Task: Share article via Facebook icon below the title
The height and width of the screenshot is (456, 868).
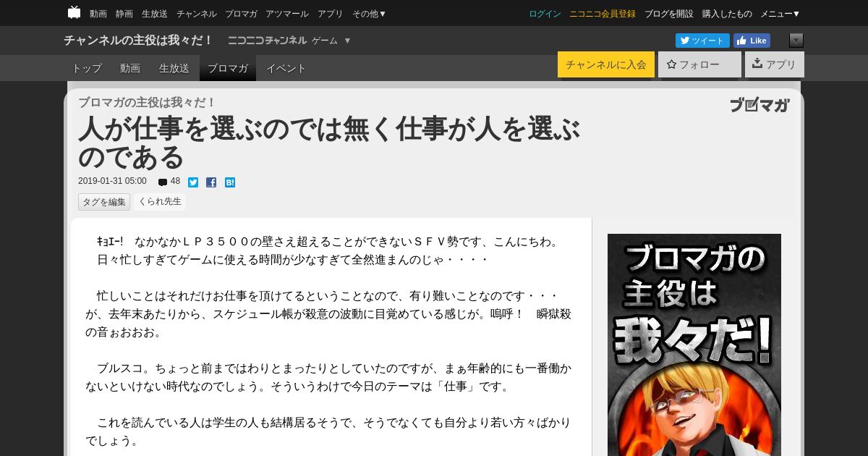Action: (x=211, y=182)
